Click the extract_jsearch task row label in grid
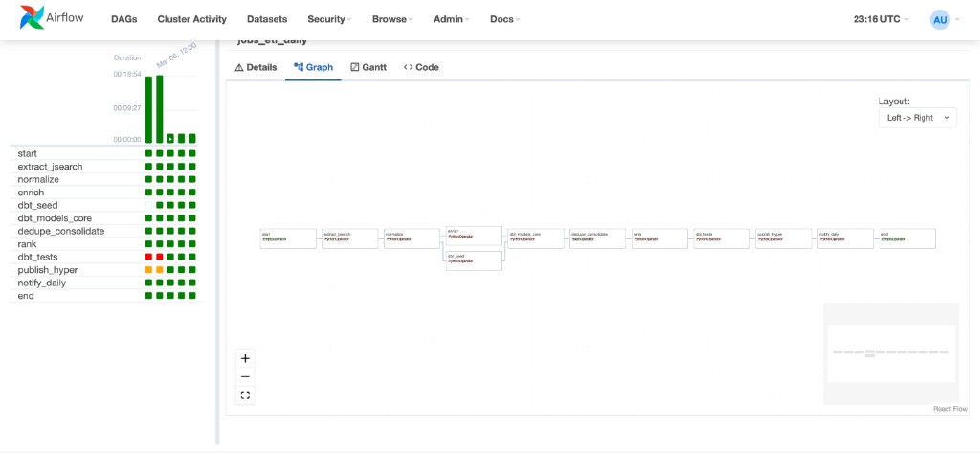Viewport: 980px width, 453px height. point(50,167)
